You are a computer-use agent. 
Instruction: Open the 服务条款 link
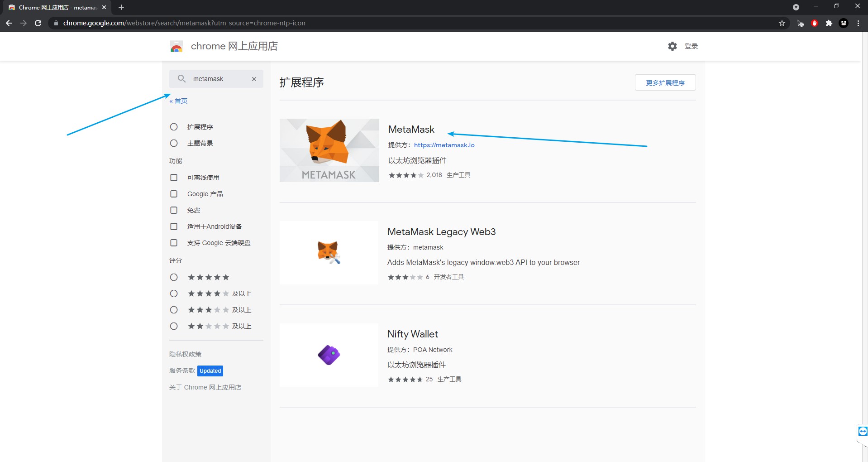click(x=182, y=371)
